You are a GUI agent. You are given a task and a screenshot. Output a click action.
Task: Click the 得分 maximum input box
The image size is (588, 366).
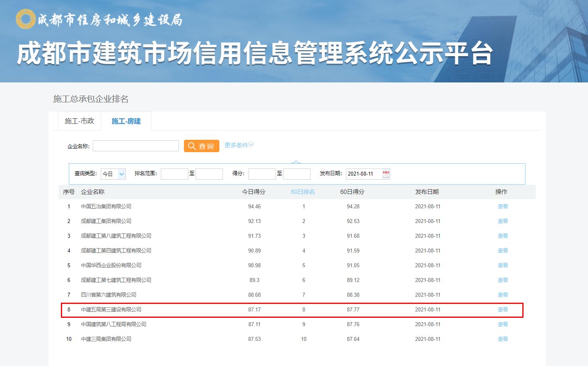[x=297, y=174]
